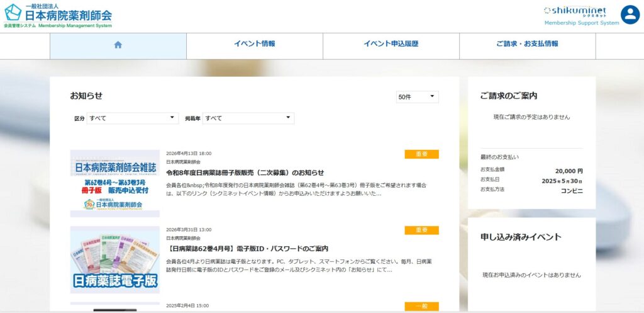Expand the 掲載年 すべて dropdown
This screenshot has height=313, width=644.
pyautogui.click(x=248, y=118)
